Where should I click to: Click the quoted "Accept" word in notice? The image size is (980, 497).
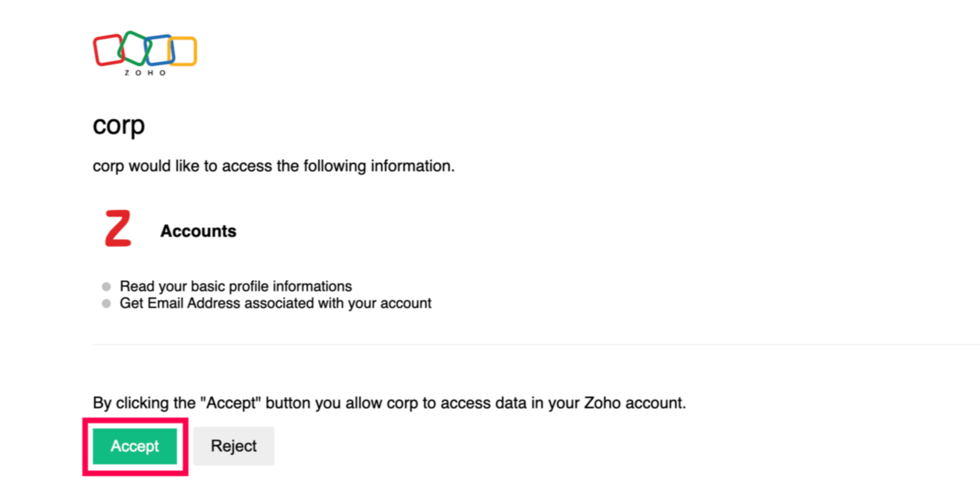[x=231, y=403]
